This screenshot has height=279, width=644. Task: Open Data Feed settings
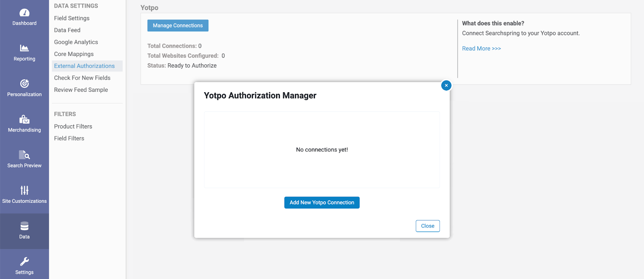pos(67,30)
